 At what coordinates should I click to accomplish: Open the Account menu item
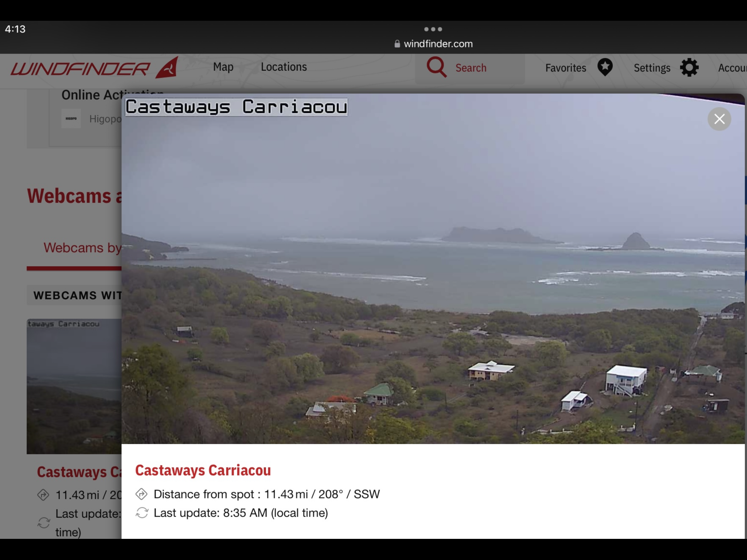click(732, 68)
